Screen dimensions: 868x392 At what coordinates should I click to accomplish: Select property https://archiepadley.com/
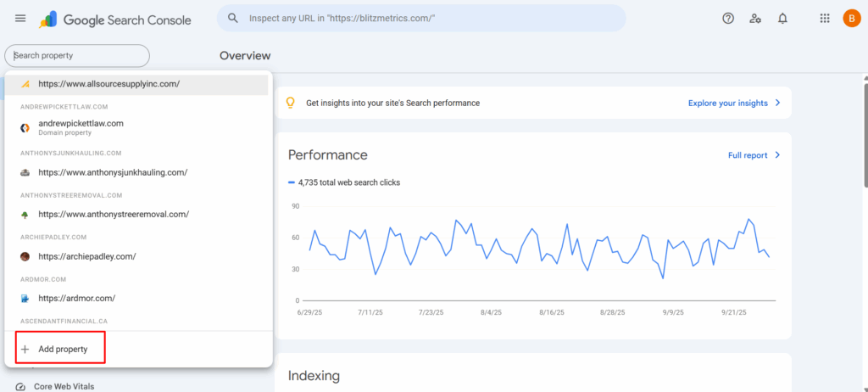138,256
